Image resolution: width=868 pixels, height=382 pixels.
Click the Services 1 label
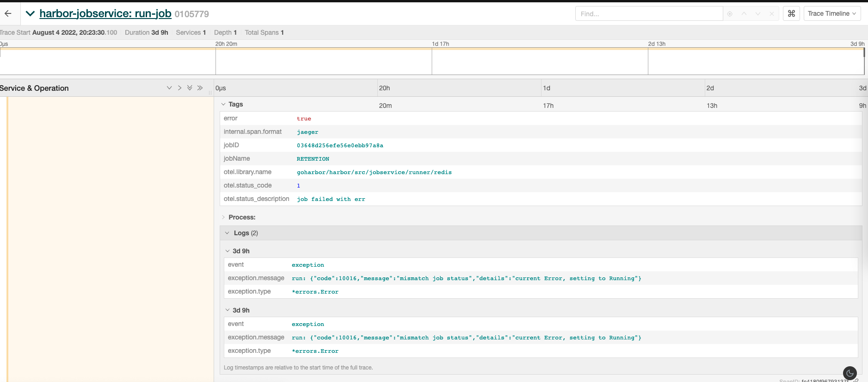(191, 32)
